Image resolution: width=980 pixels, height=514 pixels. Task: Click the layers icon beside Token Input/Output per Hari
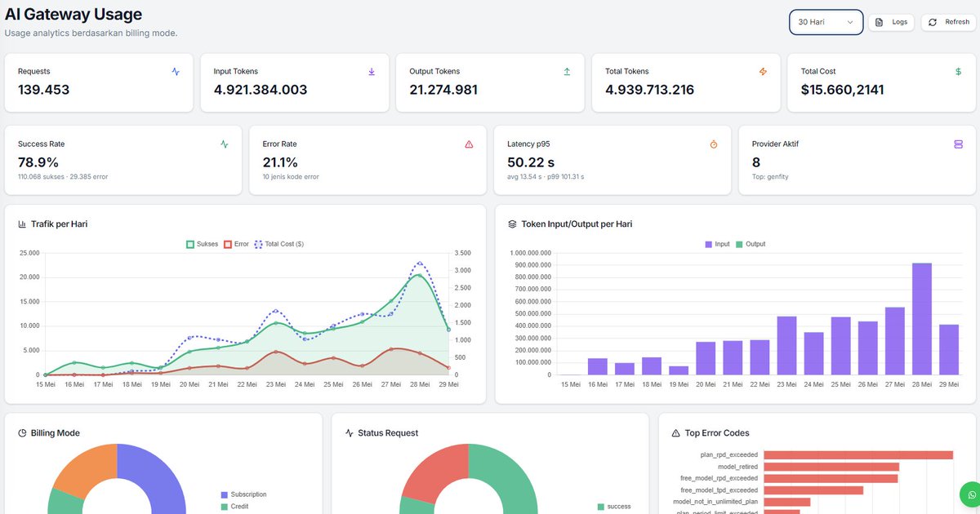click(x=512, y=224)
